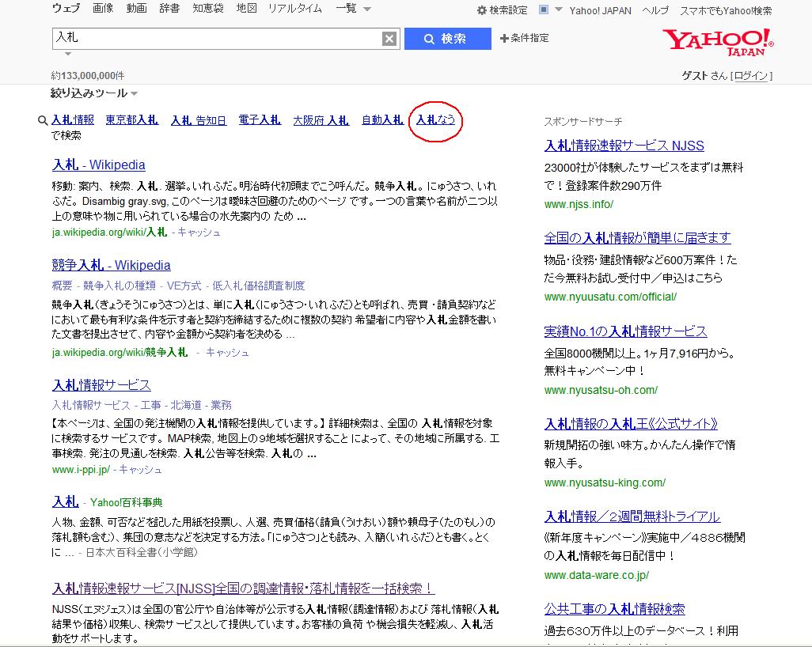Image resolution: width=812 pixels, height=647 pixels.
Task: Open the 全国の入札情報が簡単に届きます ad
Action: (x=637, y=238)
